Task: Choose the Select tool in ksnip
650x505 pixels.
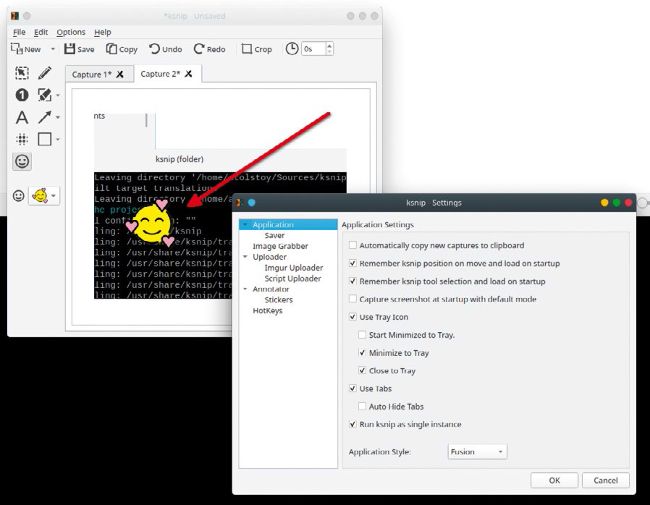Action: 22,73
